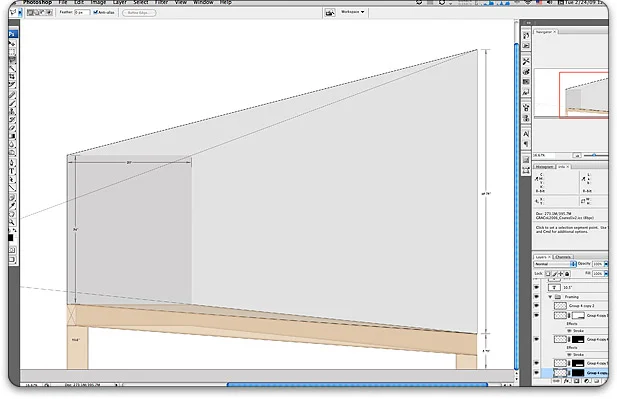This screenshot has width=617, height=399.
Task: Hide the Group 4 copy 2 layer
Action: (536, 306)
